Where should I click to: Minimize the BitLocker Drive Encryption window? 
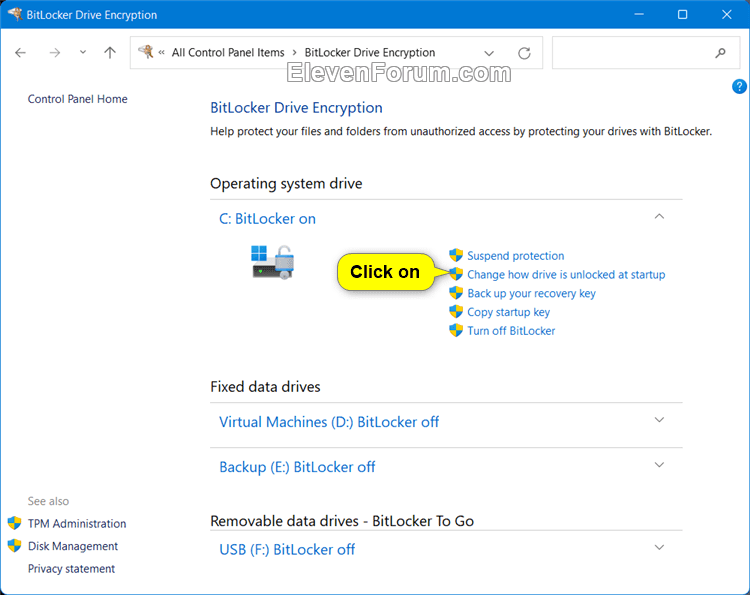click(639, 14)
